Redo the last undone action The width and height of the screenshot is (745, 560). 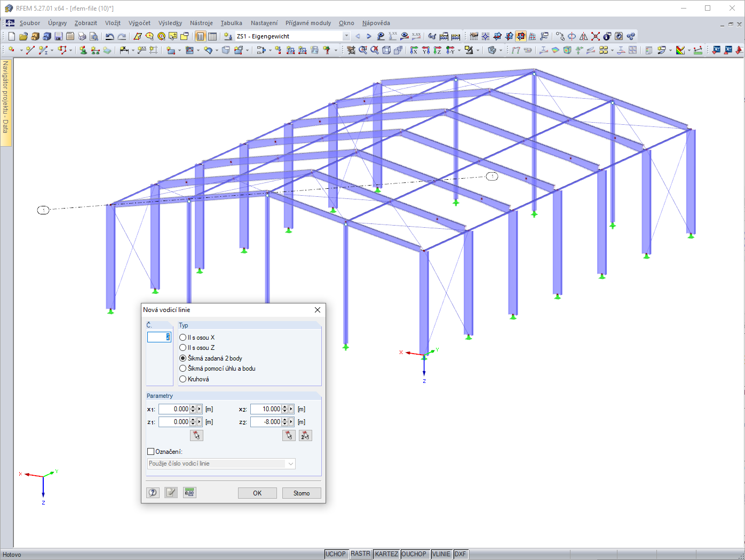coord(122,36)
